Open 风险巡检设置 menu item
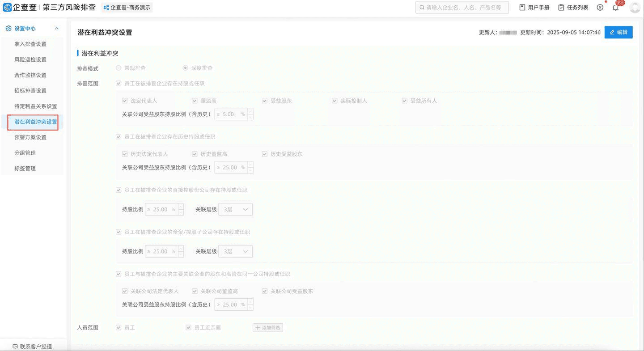 [30, 59]
